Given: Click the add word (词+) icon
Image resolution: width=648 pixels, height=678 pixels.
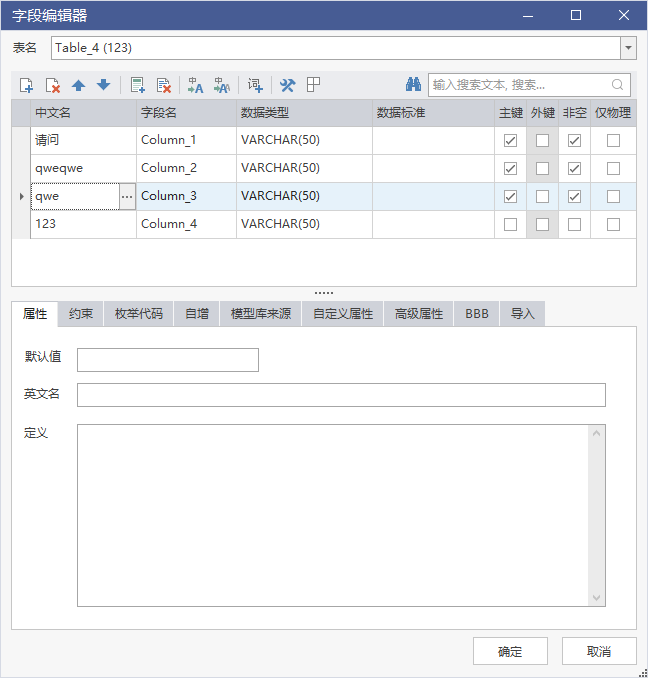Looking at the screenshot, I should [255, 85].
